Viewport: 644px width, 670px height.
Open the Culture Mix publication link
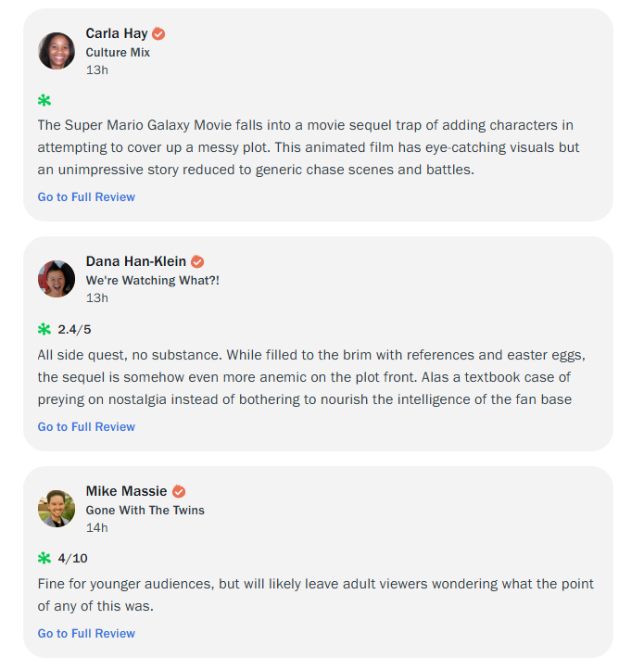click(x=118, y=52)
